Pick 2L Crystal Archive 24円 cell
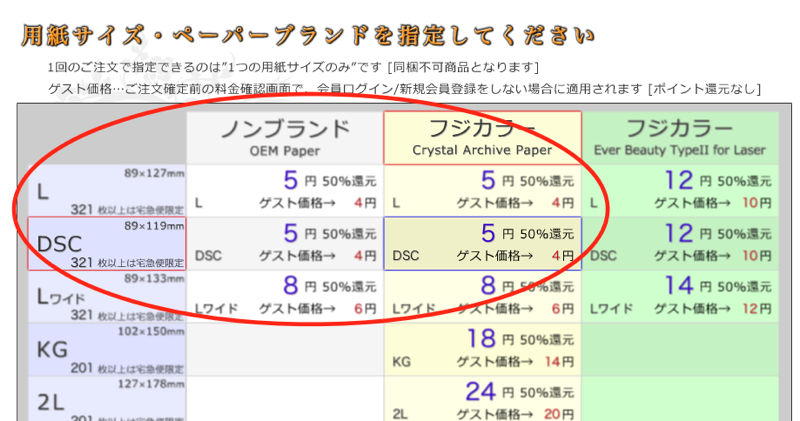800x421 pixels. pyautogui.click(x=483, y=399)
